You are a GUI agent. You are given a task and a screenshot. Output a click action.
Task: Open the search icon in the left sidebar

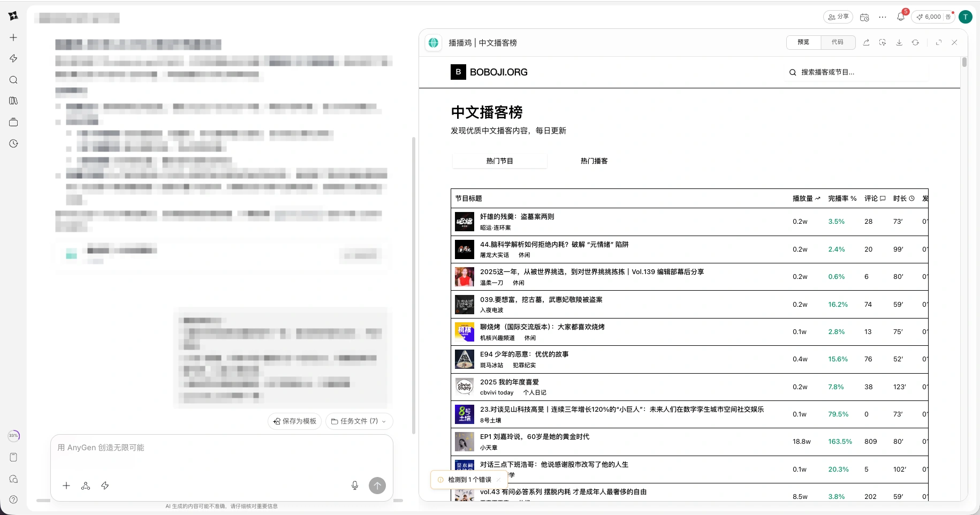click(13, 80)
